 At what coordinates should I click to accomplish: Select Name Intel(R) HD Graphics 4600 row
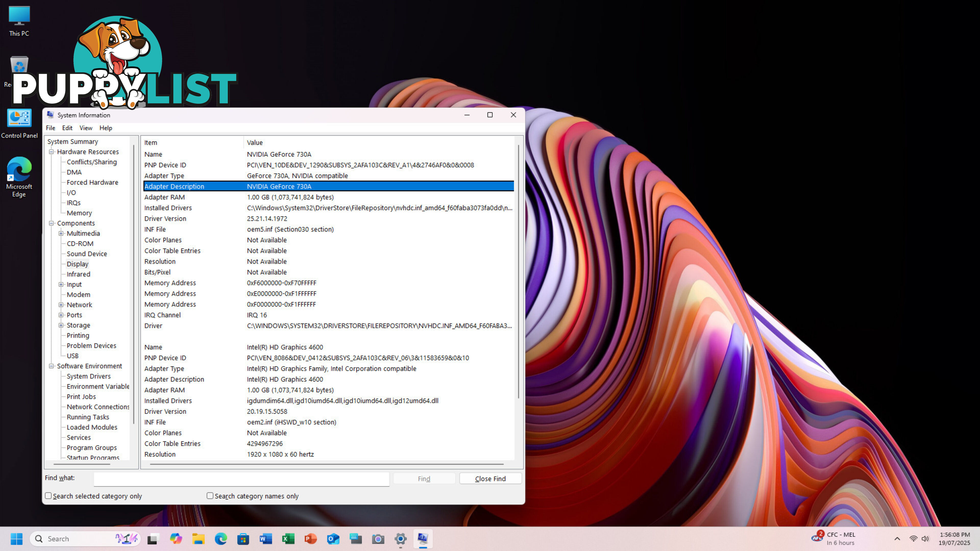[329, 347]
